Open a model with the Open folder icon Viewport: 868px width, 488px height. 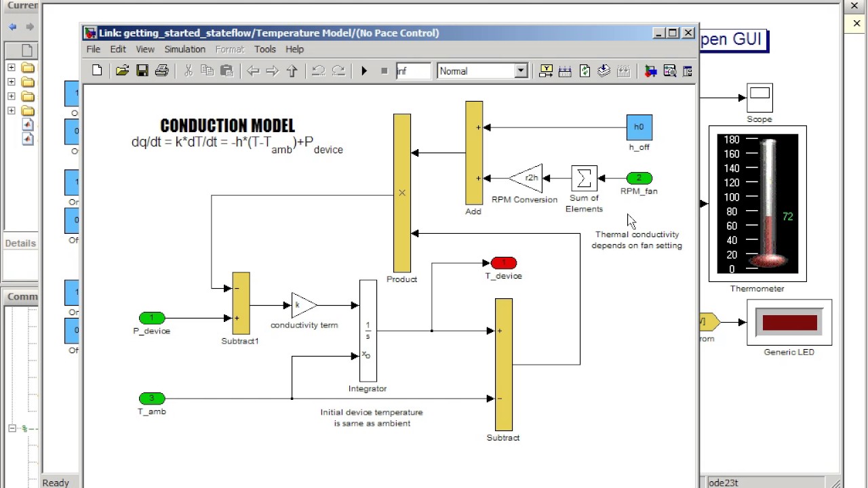pyautogui.click(x=122, y=70)
